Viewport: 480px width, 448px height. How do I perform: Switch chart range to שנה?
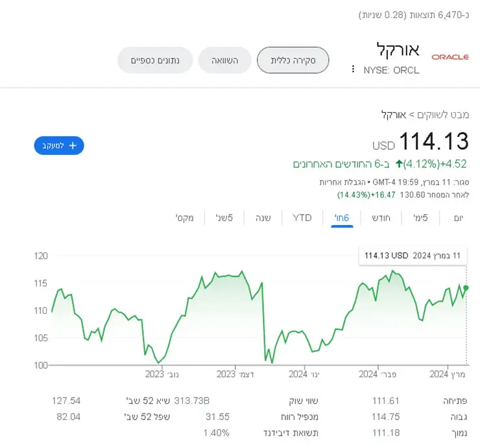pos(263,218)
